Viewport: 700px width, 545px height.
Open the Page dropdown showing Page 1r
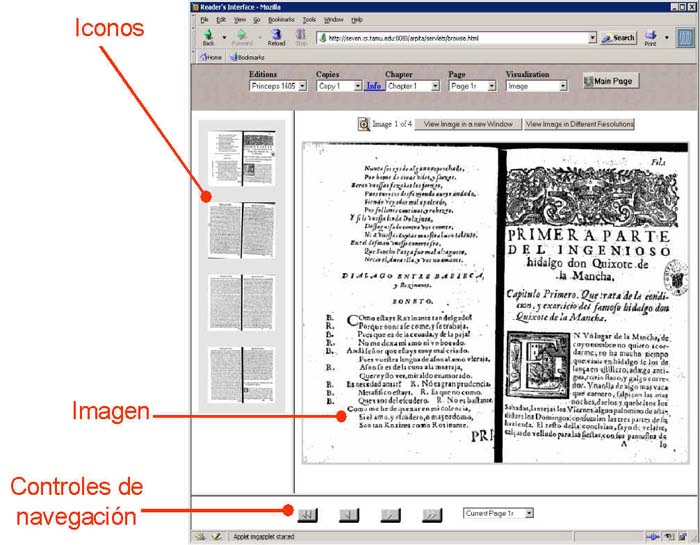pos(472,86)
